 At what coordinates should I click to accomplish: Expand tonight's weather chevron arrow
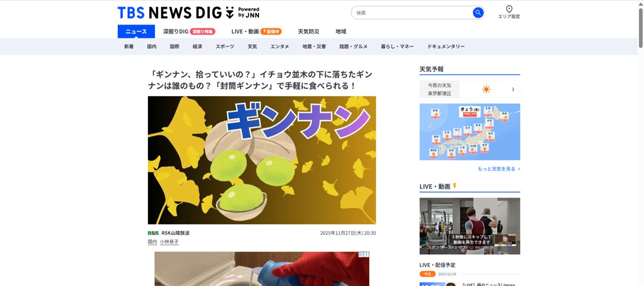[513, 89]
